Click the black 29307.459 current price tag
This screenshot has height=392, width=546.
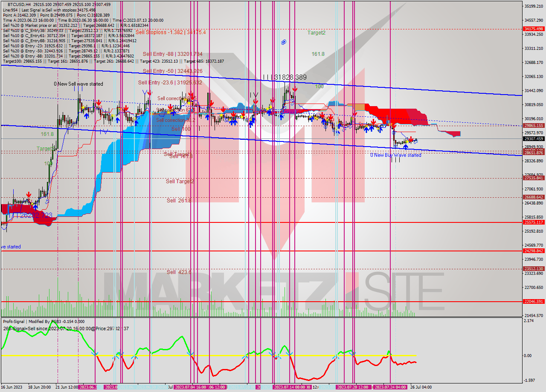click(x=534, y=138)
